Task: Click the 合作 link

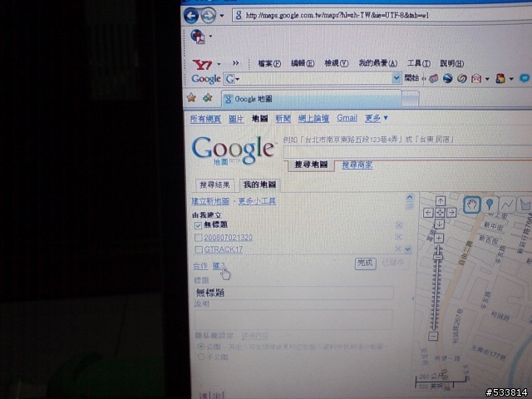Action: 200,266
